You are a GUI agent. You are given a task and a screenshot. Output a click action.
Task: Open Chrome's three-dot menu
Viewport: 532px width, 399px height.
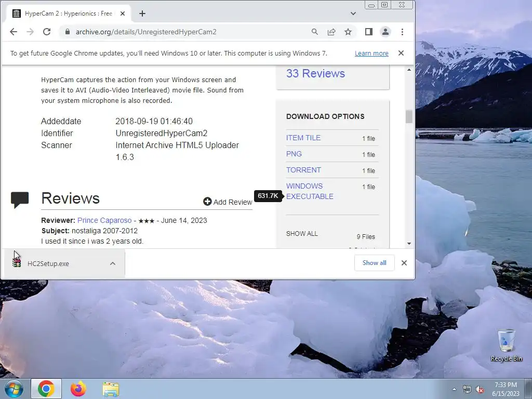tap(403, 32)
